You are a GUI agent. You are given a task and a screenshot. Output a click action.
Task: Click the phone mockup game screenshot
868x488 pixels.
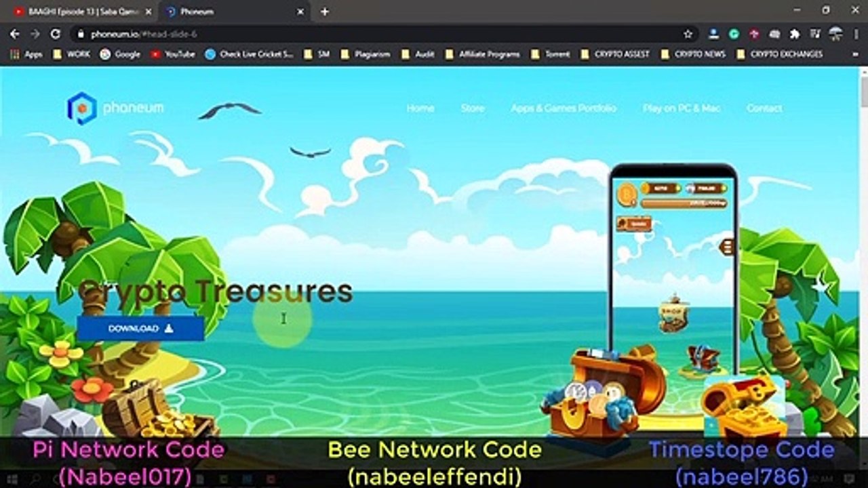[x=673, y=270]
